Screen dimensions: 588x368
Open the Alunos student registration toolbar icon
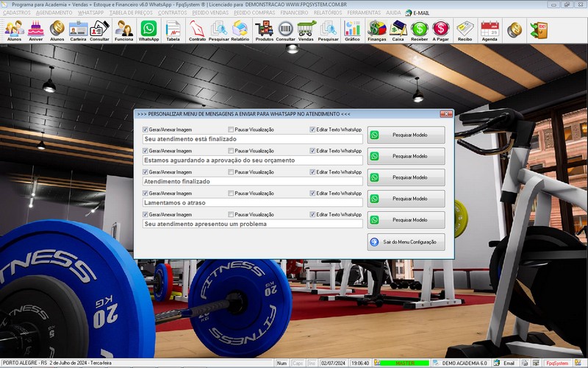click(x=14, y=30)
